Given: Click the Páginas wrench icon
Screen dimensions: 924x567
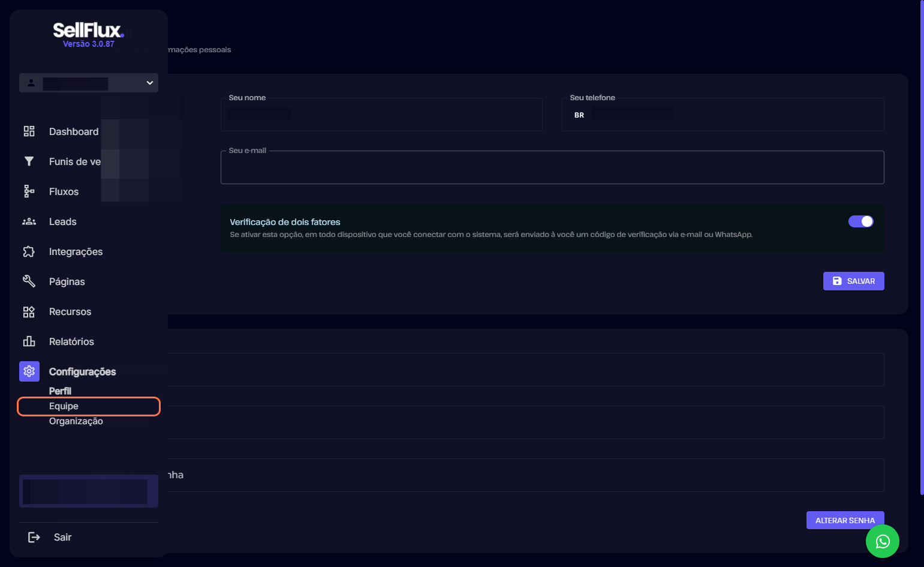Looking at the screenshot, I should [x=29, y=281].
